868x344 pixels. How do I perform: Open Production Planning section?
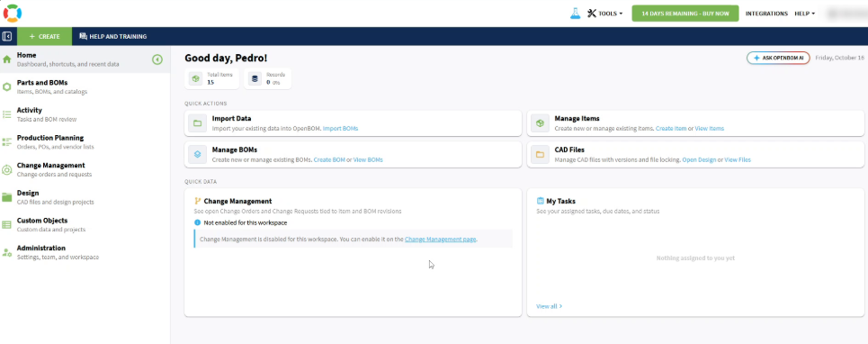click(85, 141)
